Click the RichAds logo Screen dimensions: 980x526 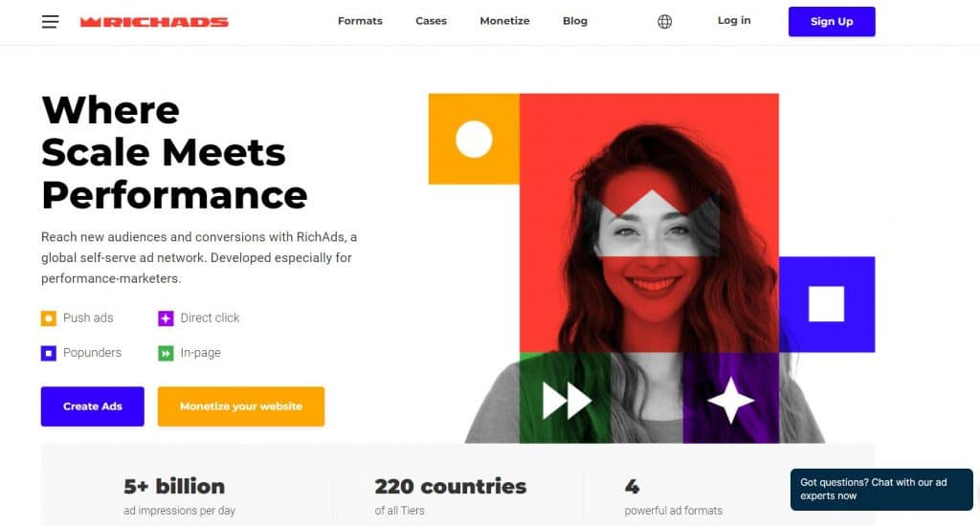pyautogui.click(x=154, y=23)
